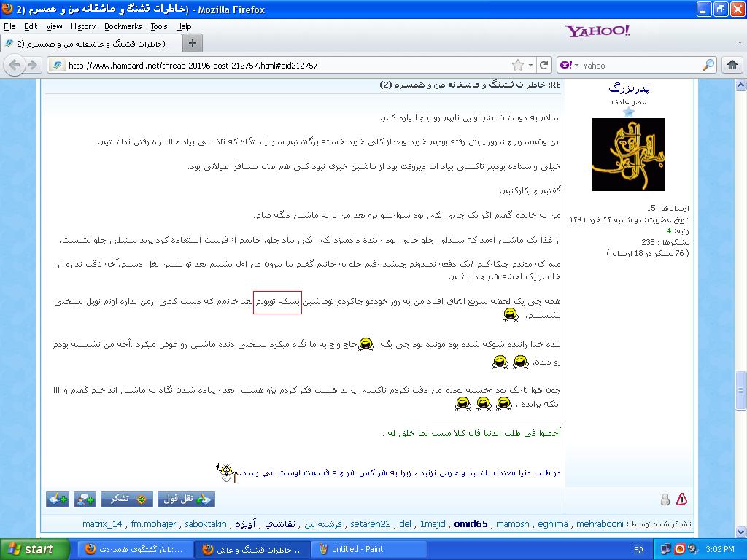The width and height of the screenshot is (747, 560).
Task: Click the 3:02 PM taskbar clock
Action: [x=720, y=549]
